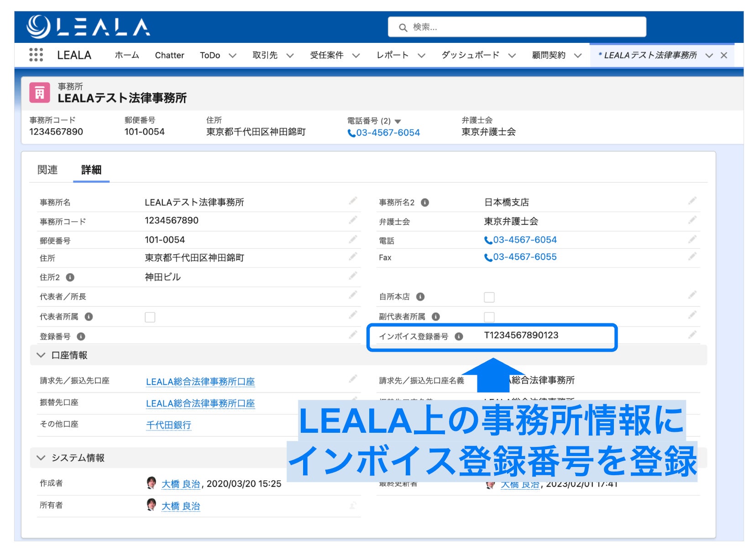Click the 東京都千代田区神田錦町 value in details
This screenshot has width=754, height=560.
pos(194,258)
